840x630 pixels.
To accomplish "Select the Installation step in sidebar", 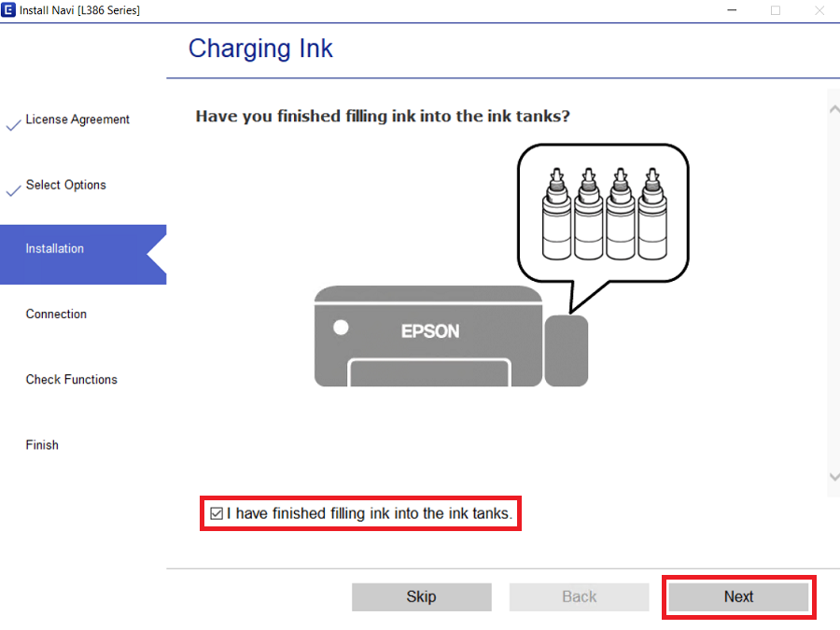I will (54, 248).
